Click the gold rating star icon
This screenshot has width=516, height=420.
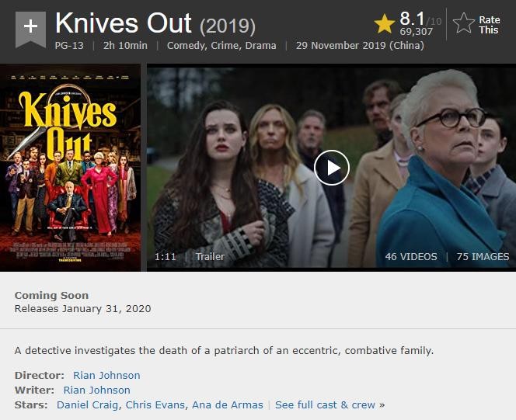click(385, 24)
